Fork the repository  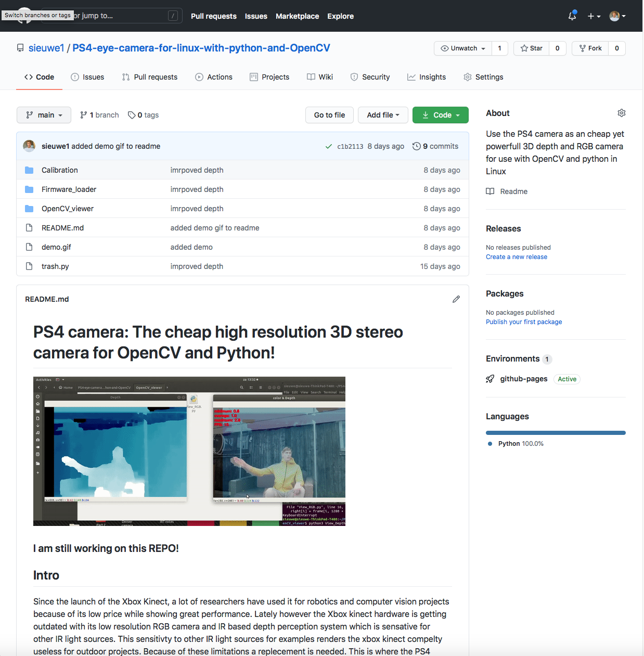point(590,48)
